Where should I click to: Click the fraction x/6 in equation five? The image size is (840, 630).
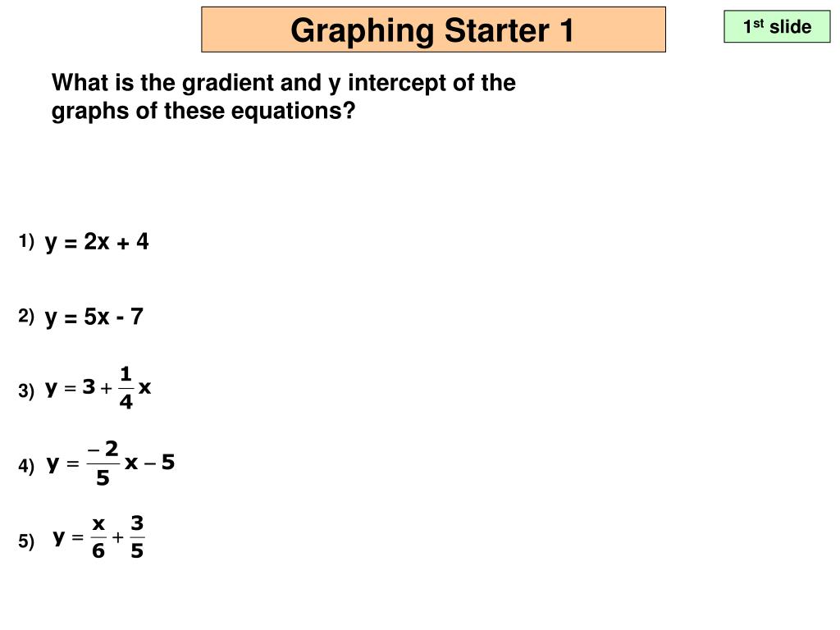(98, 537)
